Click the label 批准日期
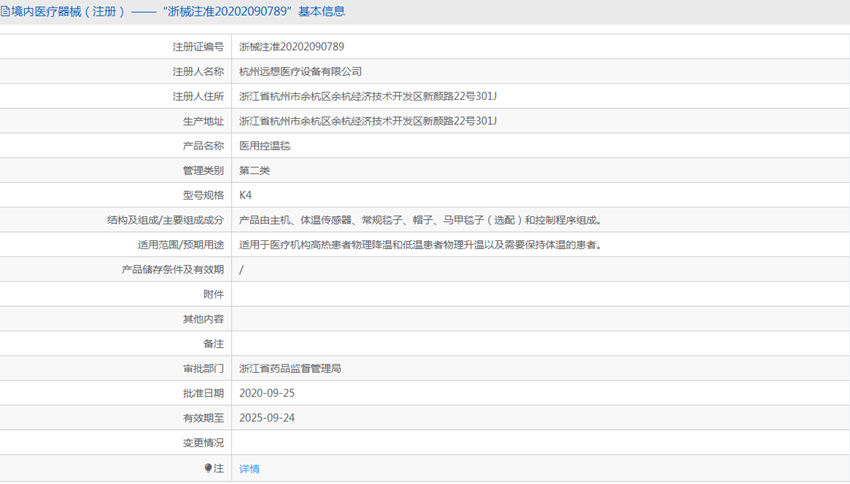 coord(203,393)
